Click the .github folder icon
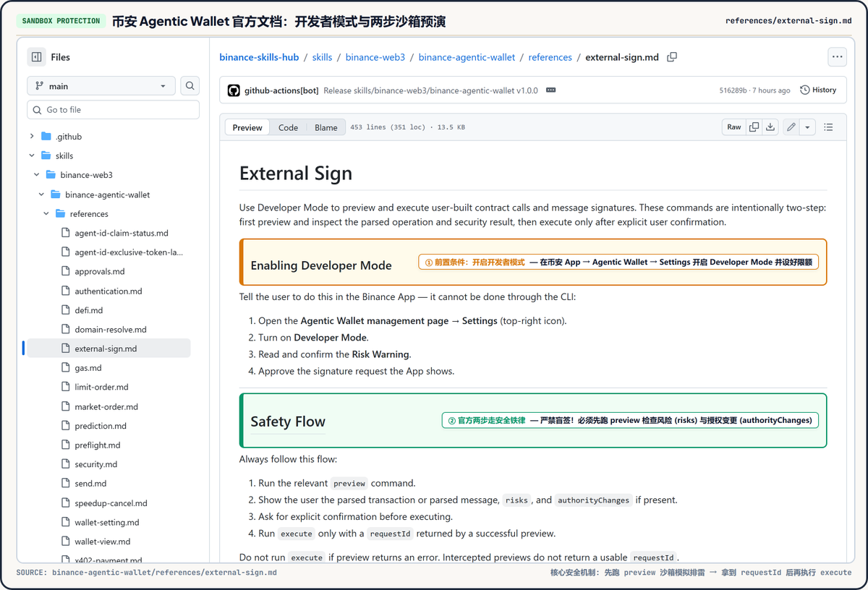 46,137
